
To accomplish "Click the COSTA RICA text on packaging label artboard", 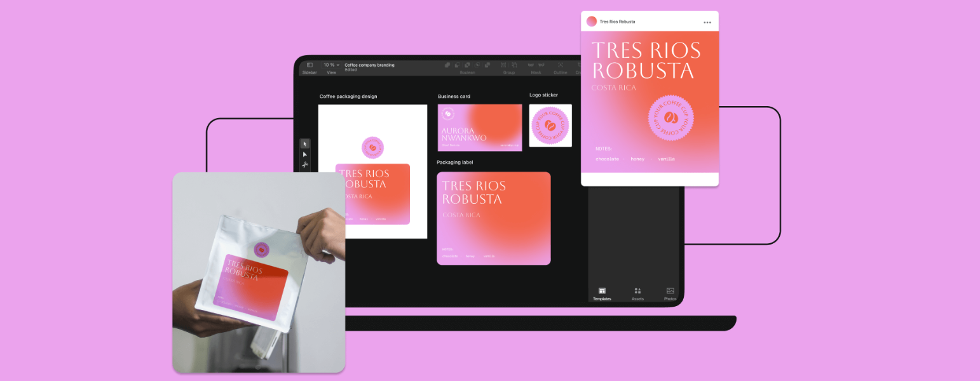I will pyautogui.click(x=461, y=215).
